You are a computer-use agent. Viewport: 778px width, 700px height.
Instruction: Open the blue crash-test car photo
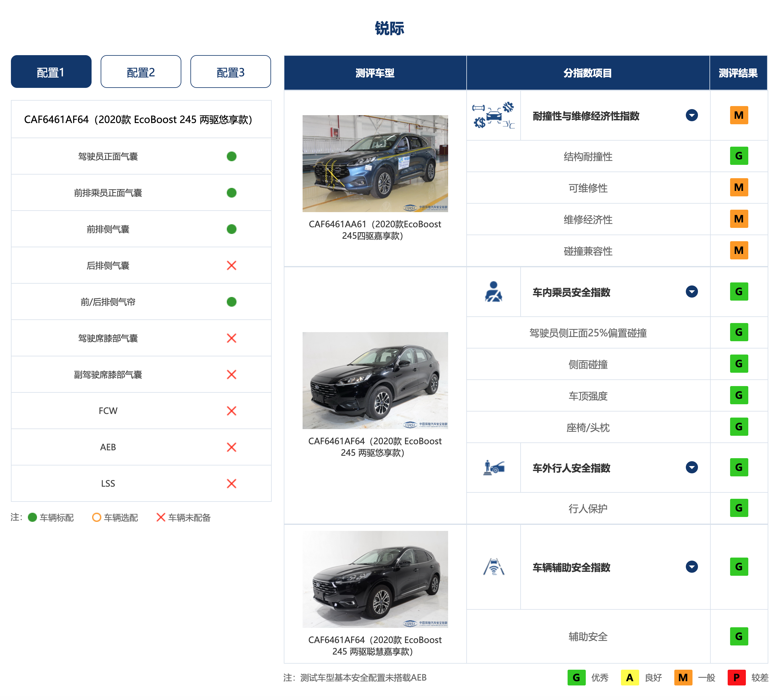[375, 163]
